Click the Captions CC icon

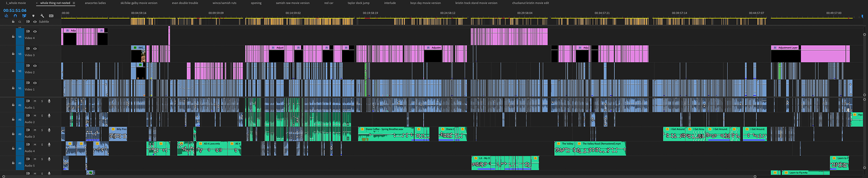[x=51, y=16]
